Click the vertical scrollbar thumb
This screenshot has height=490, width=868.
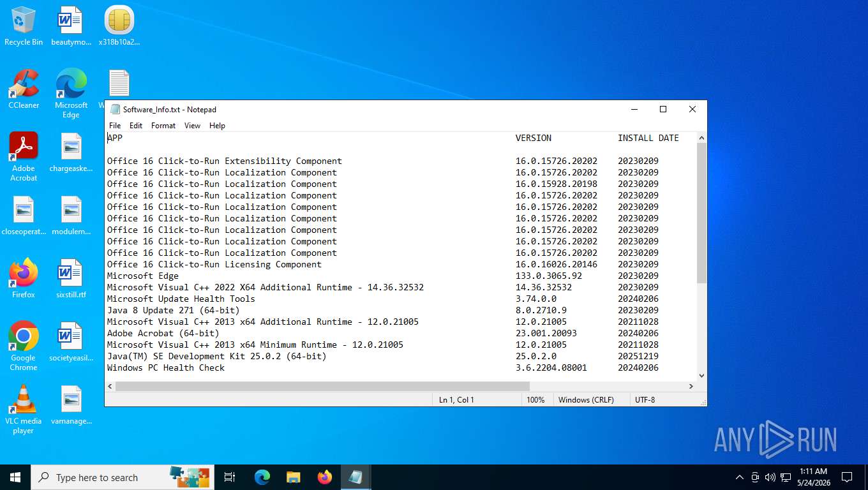click(701, 213)
